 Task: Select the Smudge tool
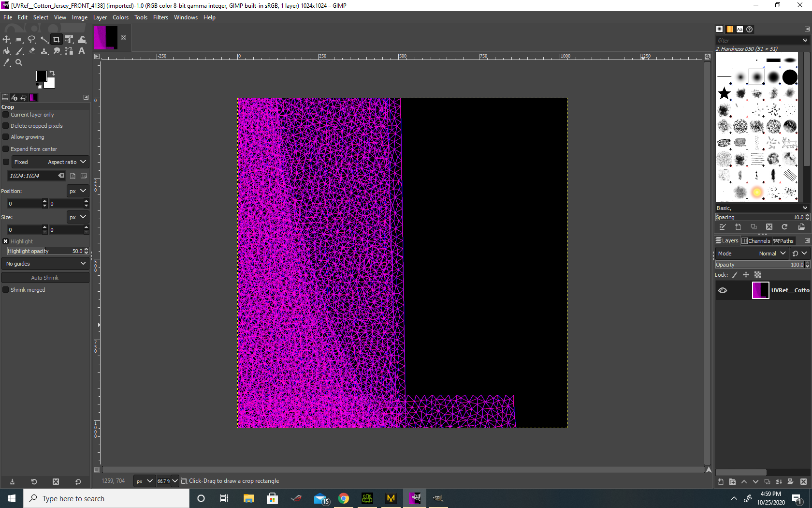[57, 51]
